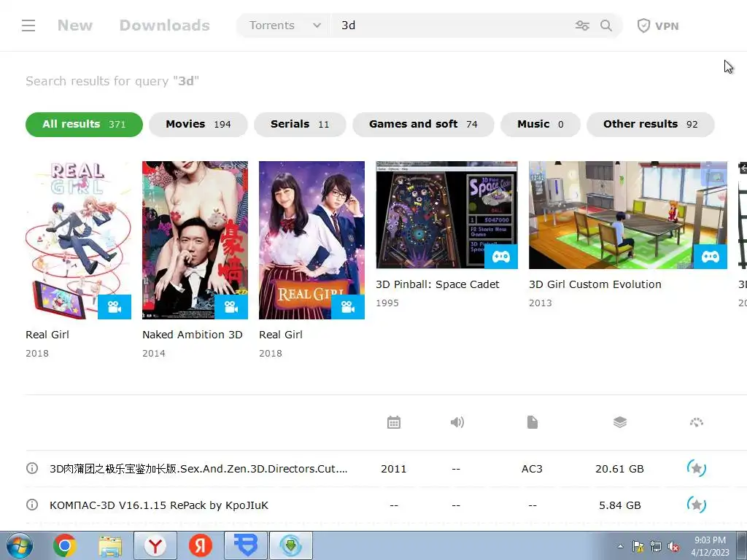Open Sex.And.Zen.3D.Directors.Cut torrent row
This screenshot has height=560, width=747.
[198, 469]
